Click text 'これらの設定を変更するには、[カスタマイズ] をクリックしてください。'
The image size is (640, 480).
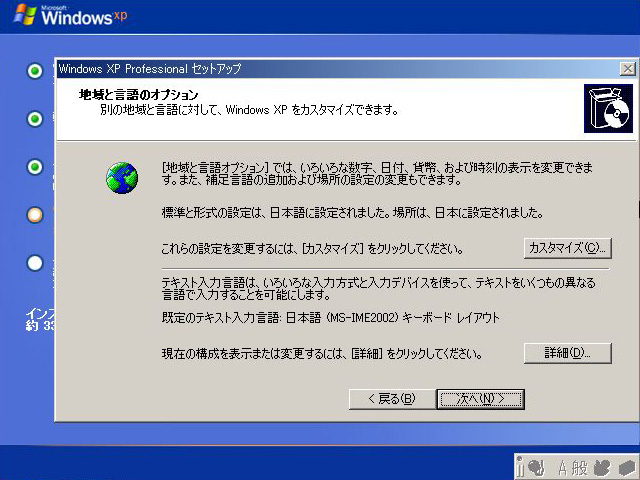[312, 249]
